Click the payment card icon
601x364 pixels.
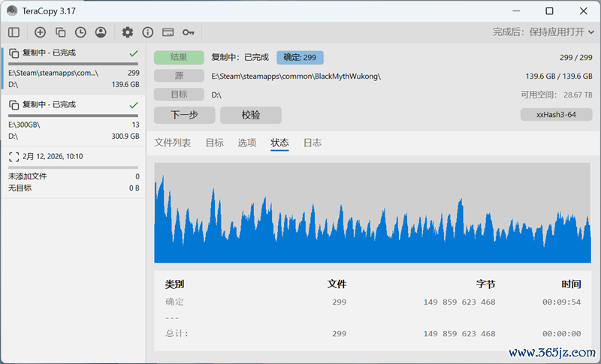point(168,32)
